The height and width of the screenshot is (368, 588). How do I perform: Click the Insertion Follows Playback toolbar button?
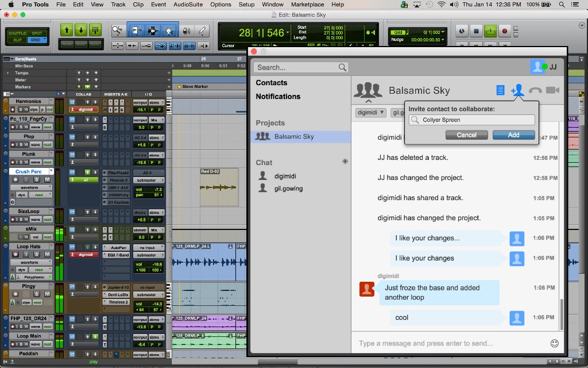204,46
